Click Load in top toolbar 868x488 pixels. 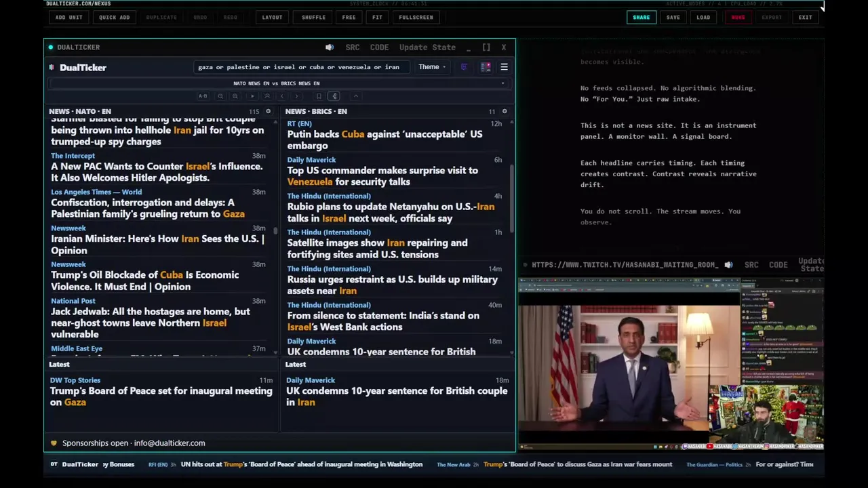pos(703,18)
